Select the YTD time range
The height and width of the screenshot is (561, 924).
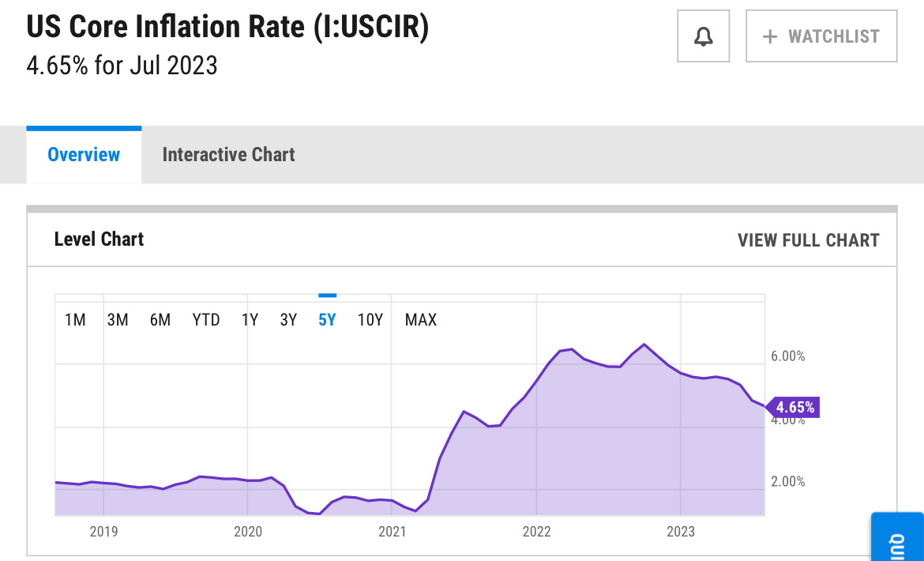click(x=205, y=320)
